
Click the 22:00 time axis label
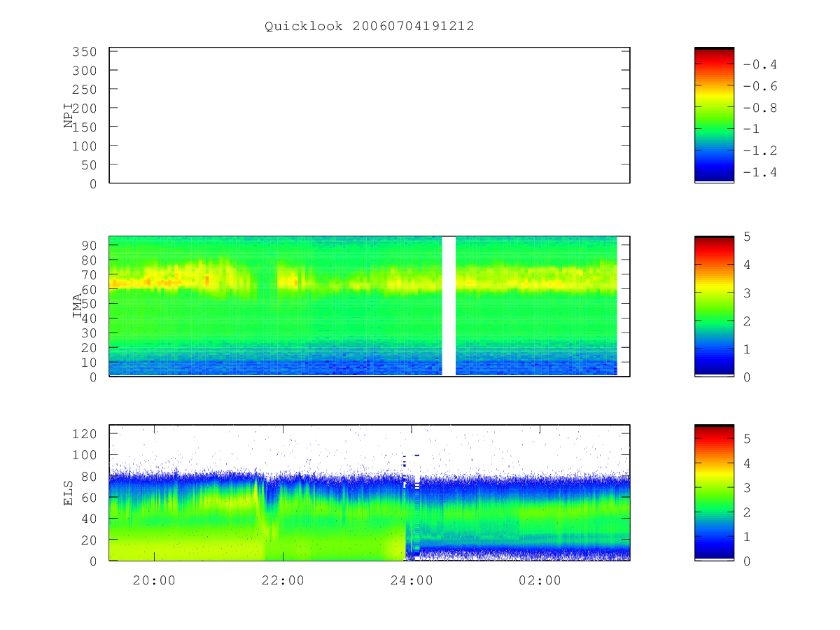pyautogui.click(x=283, y=580)
